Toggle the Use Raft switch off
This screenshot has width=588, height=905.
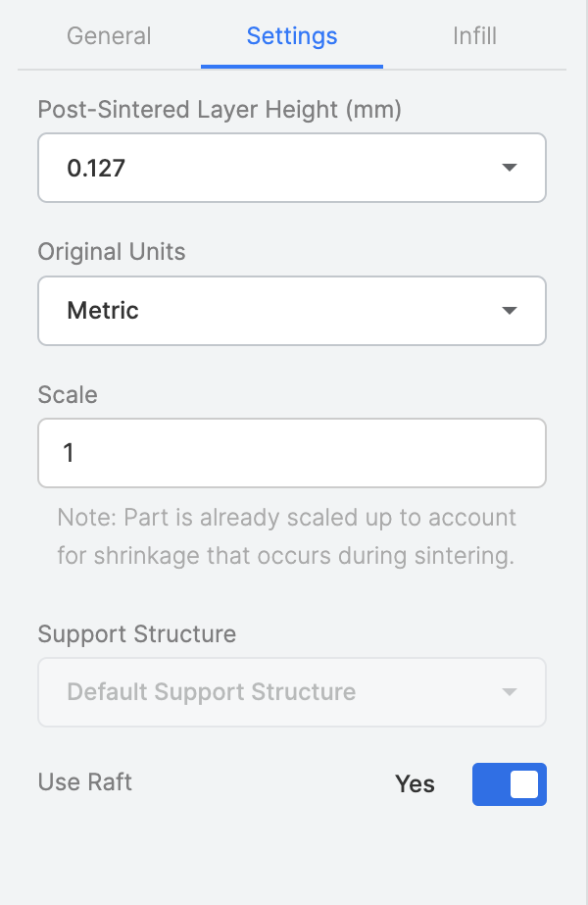tap(509, 784)
